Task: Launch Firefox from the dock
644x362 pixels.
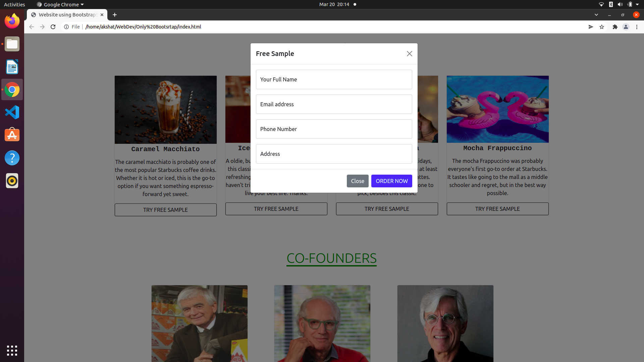Action: pyautogui.click(x=12, y=21)
